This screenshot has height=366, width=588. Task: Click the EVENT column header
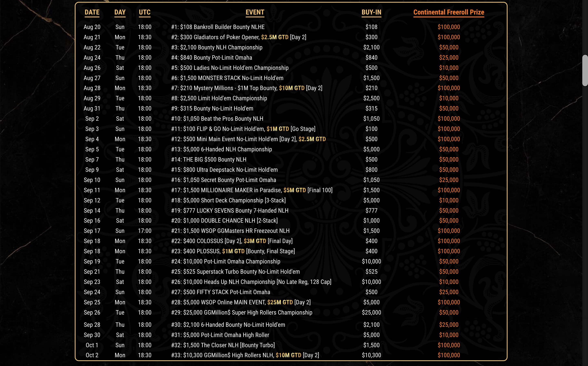point(255,12)
